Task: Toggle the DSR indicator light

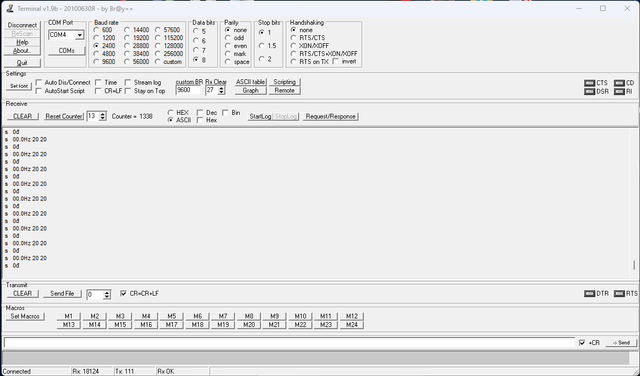Action: (x=589, y=91)
